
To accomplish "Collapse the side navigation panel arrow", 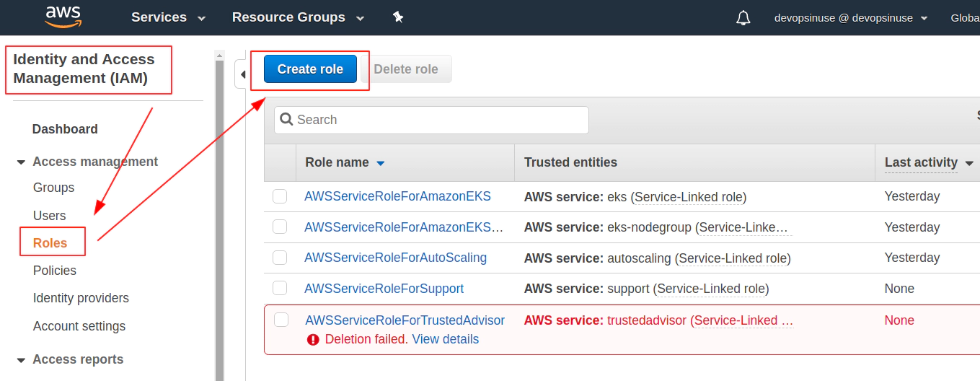I will (242, 74).
